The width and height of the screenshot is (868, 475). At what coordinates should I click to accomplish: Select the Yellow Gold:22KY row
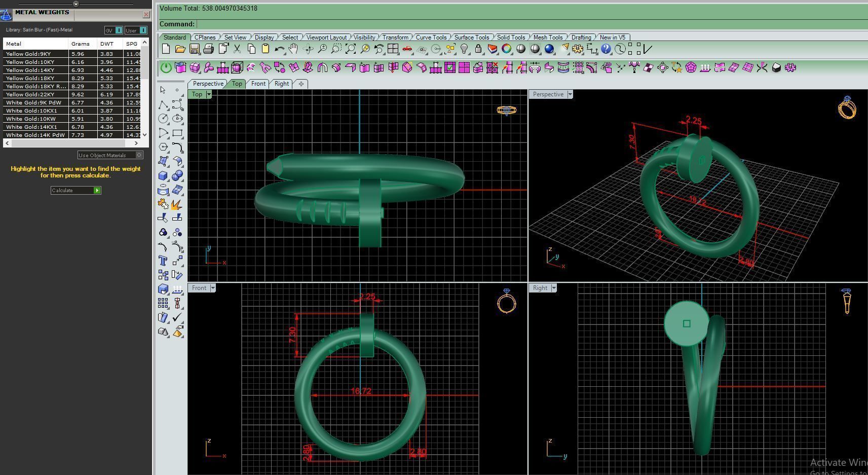(x=72, y=94)
